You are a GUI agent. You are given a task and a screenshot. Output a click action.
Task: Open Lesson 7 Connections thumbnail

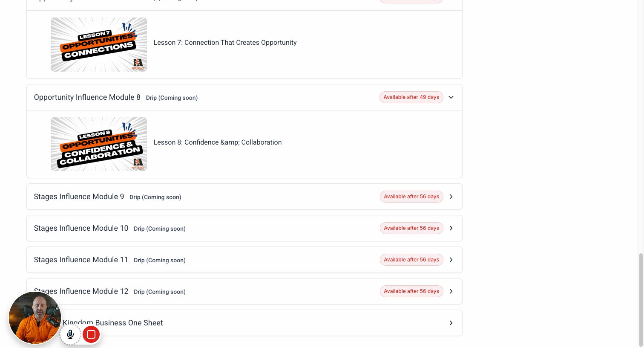pos(99,44)
